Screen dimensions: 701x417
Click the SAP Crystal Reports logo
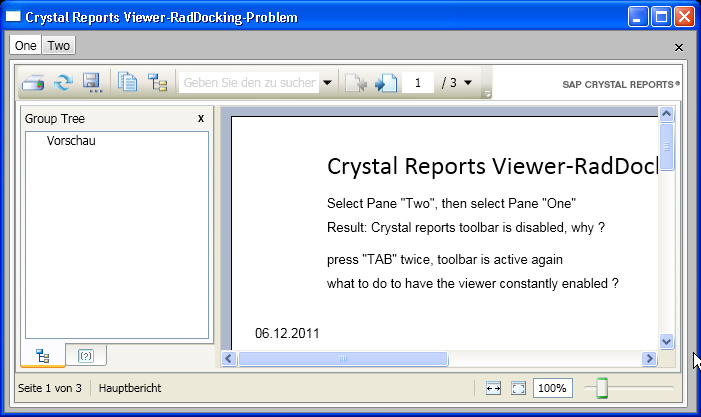621,84
